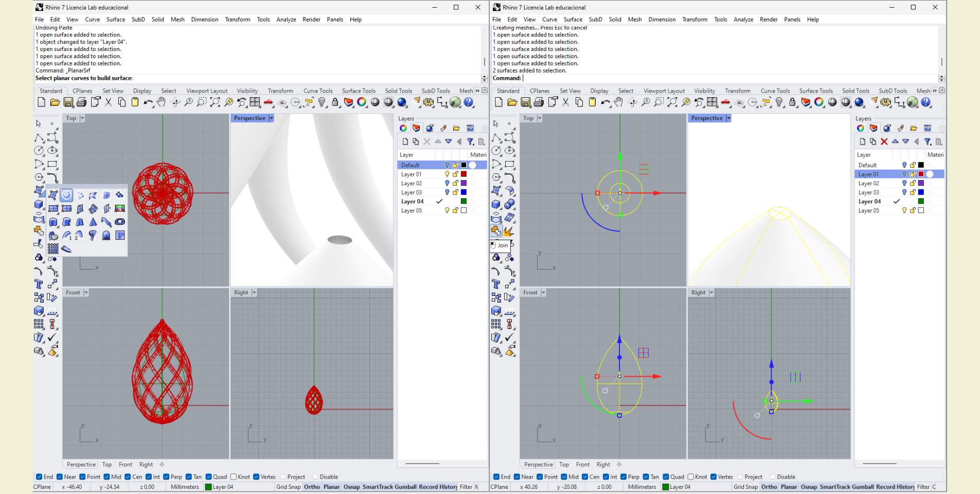This screenshot has height=494, width=980.
Task: Toggle the End osnap checkbox in the left window
Action: 39,477
